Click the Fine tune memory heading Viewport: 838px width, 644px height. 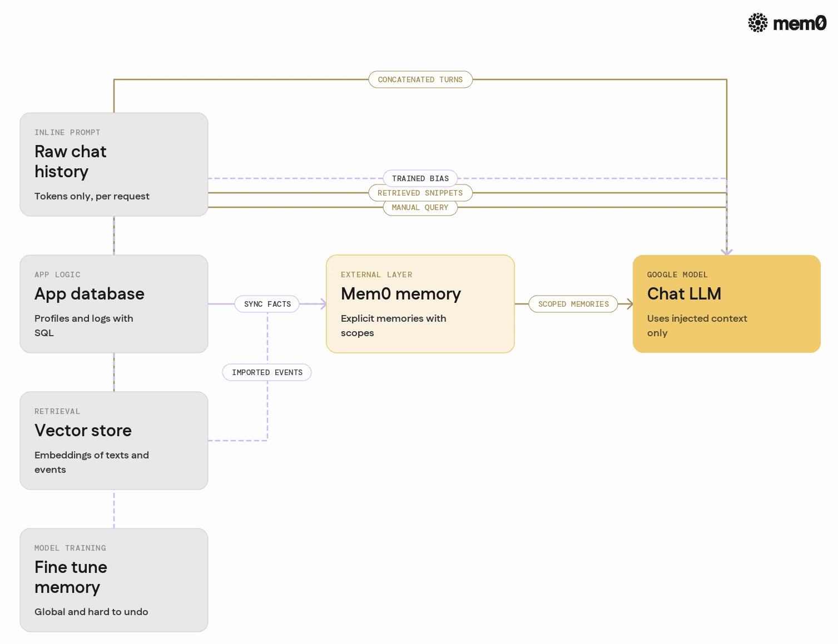point(71,577)
